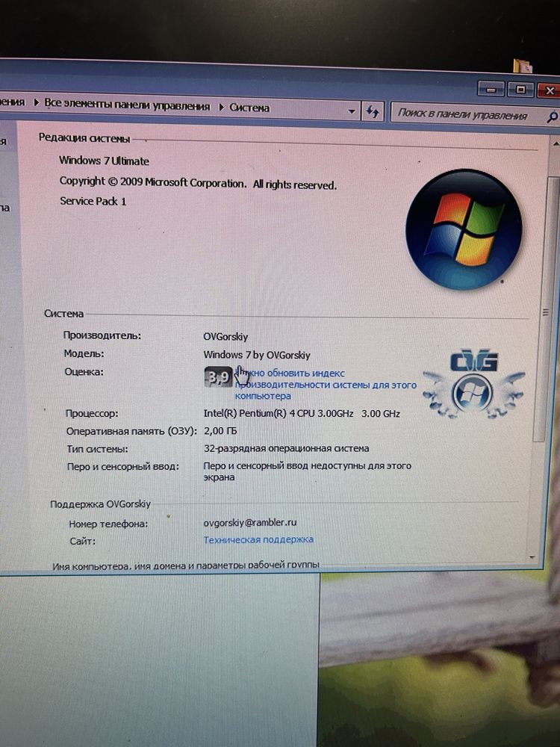Click the Windows 7 orb logo
The image size is (560, 747).
click(x=464, y=229)
